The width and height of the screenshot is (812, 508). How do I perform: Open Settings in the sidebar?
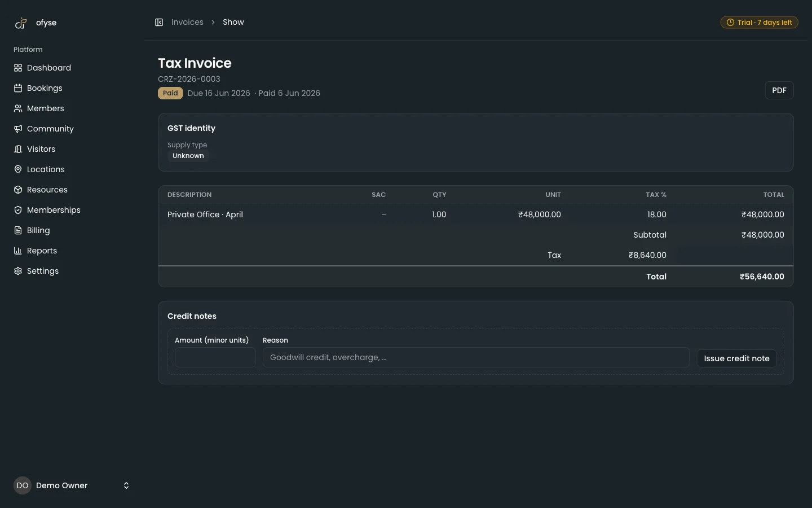[x=72, y=271]
